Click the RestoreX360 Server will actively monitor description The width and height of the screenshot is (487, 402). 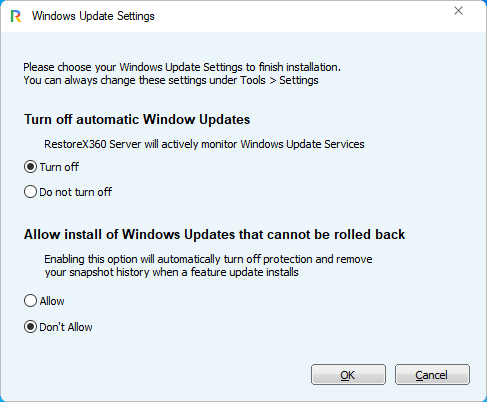(204, 144)
